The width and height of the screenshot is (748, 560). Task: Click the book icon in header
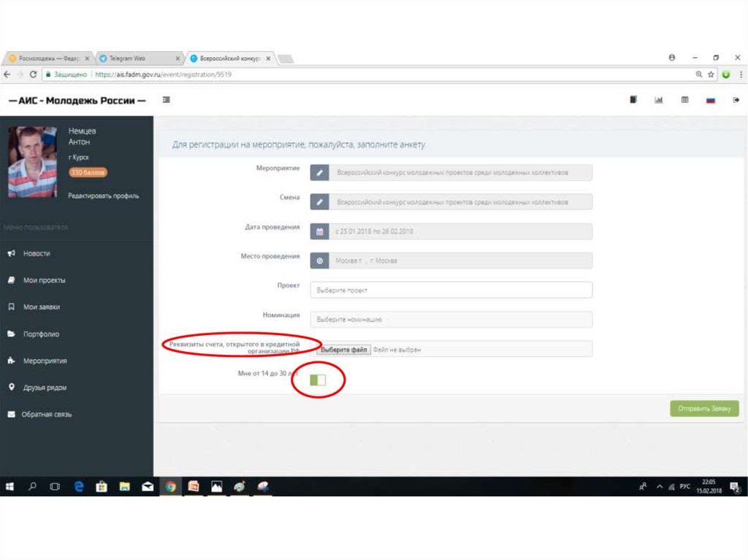(x=633, y=100)
